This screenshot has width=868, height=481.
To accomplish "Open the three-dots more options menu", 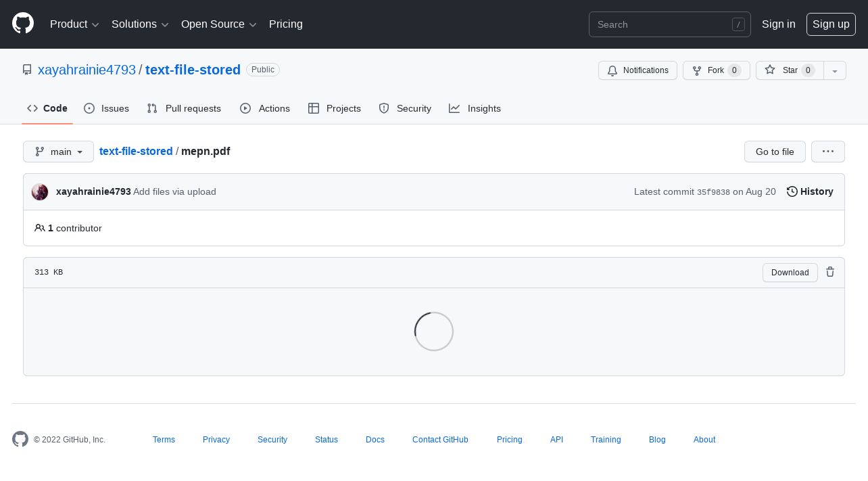I will [x=828, y=152].
